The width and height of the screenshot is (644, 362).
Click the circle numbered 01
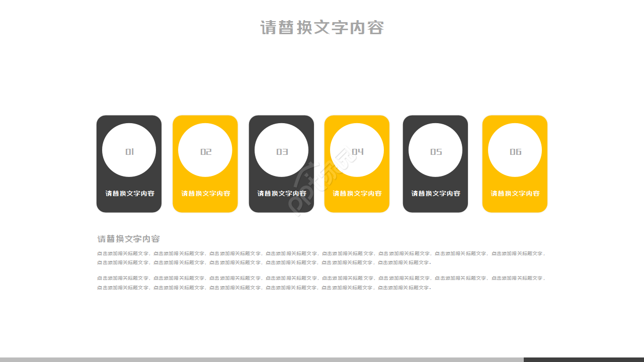click(129, 149)
